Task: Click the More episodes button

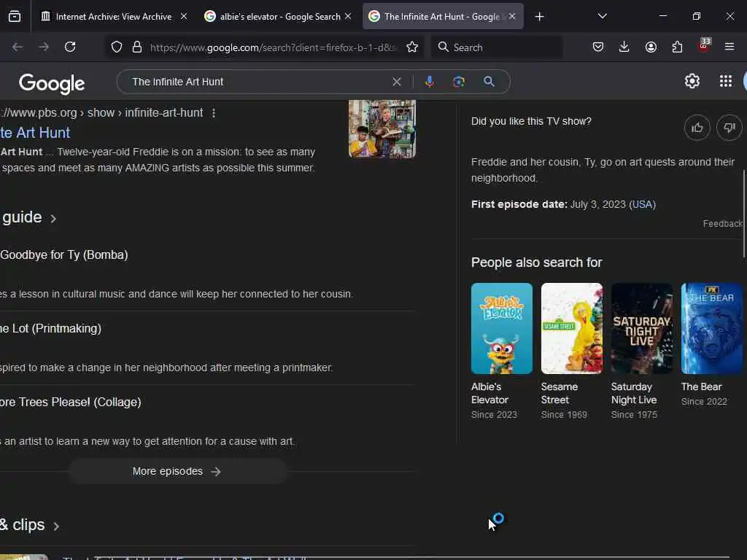Action: pos(177,472)
